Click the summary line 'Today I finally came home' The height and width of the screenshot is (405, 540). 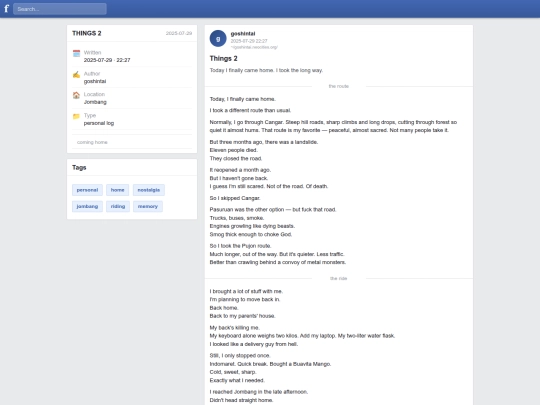coord(266,70)
